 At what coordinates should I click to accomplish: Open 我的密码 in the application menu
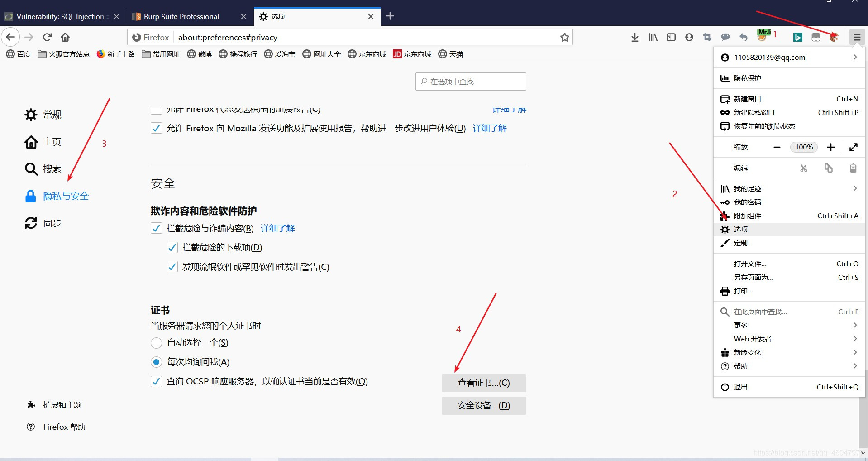(789, 202)
